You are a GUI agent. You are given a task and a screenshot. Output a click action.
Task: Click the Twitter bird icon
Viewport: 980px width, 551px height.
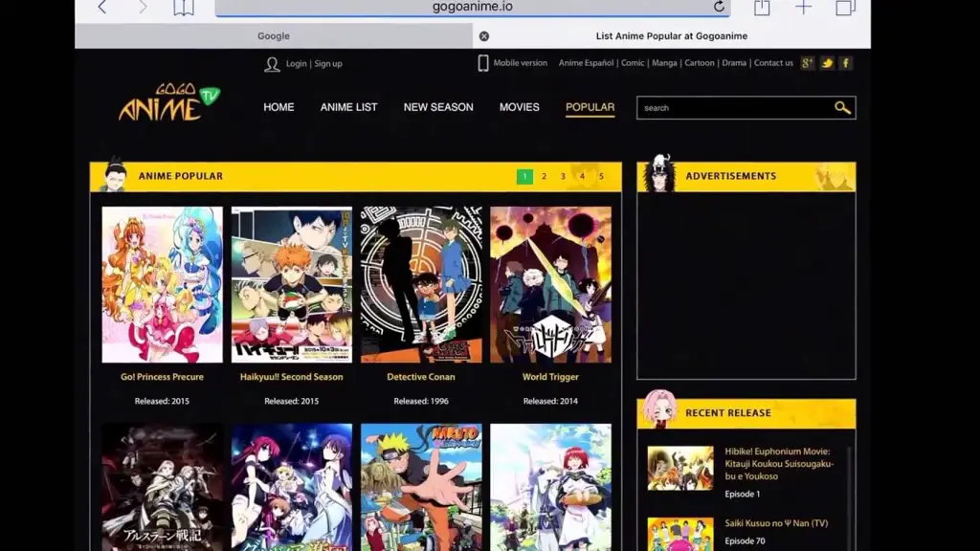tap(827, 63)
